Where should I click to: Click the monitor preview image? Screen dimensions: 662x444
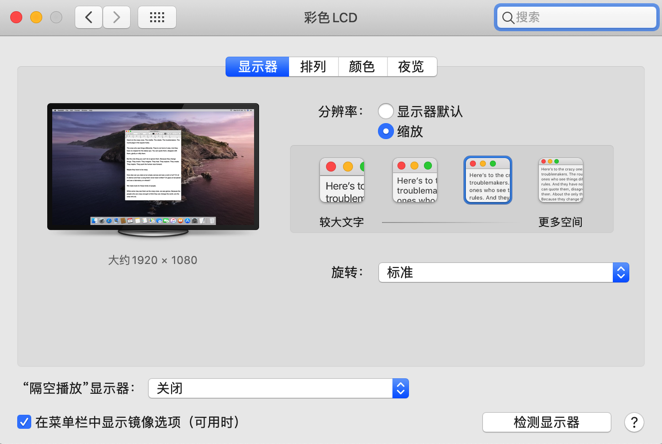(153, 169)
